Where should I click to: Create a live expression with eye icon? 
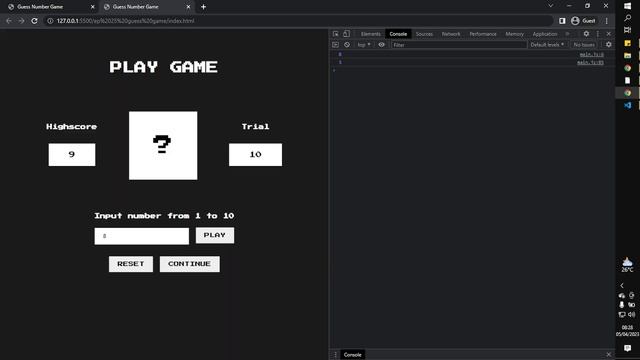381,44
